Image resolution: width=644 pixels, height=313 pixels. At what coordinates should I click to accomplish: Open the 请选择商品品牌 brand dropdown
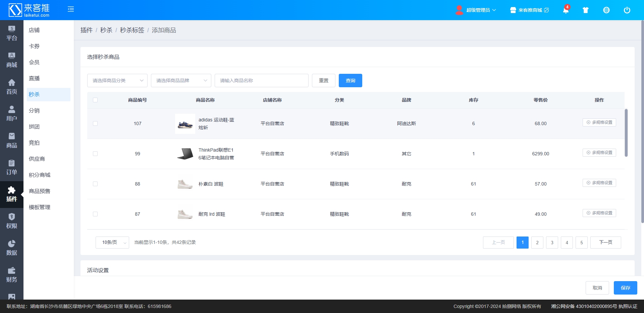[181, 81]
